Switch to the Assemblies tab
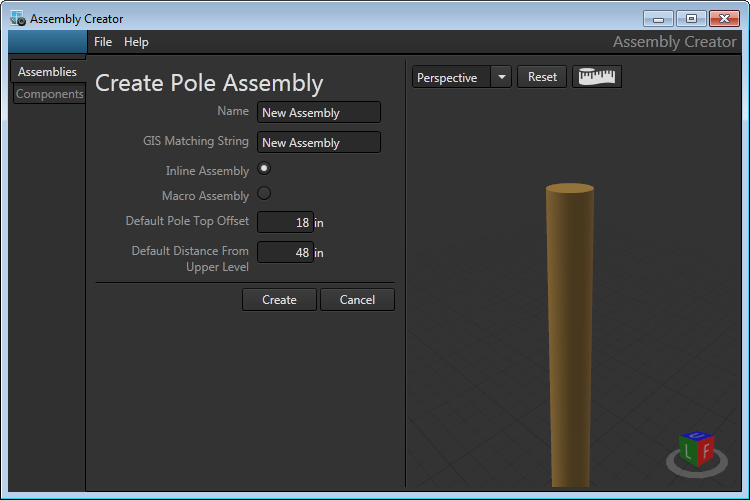The height and width of the screenshot is (500, 750). (x=47, y=72)
